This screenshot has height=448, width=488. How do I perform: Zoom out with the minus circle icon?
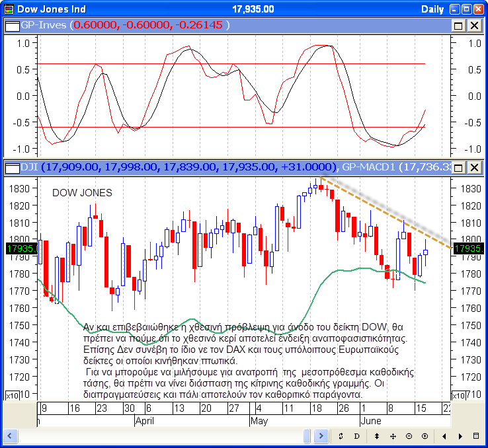click(x=409, y=436)
